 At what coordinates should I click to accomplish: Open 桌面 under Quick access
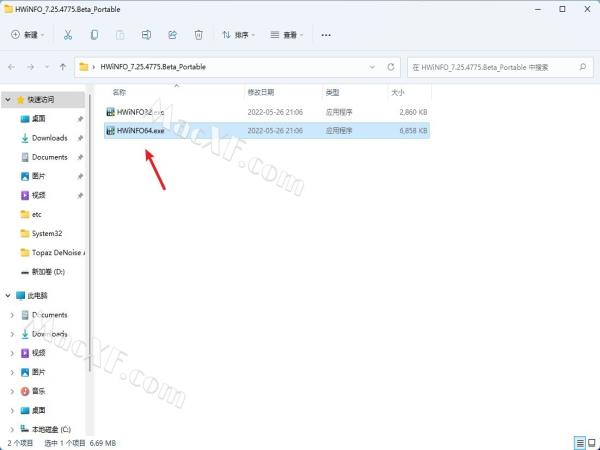point(38,119)
